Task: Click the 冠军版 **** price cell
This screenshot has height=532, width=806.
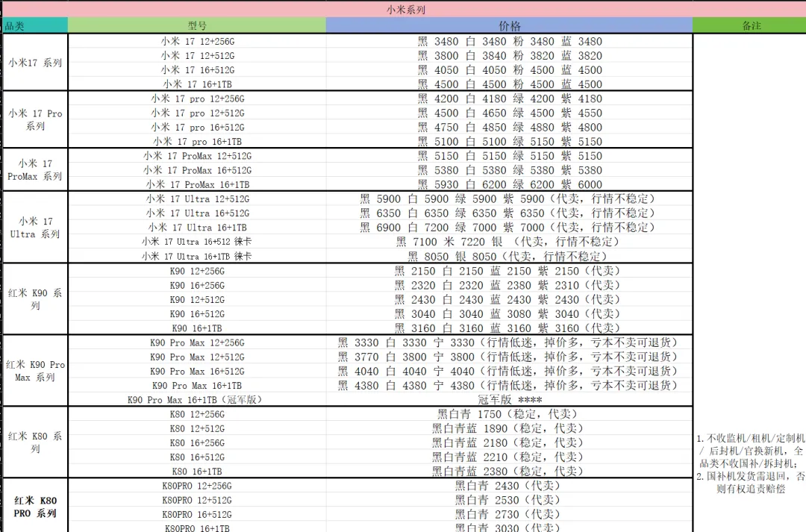Action: [509, 400]
